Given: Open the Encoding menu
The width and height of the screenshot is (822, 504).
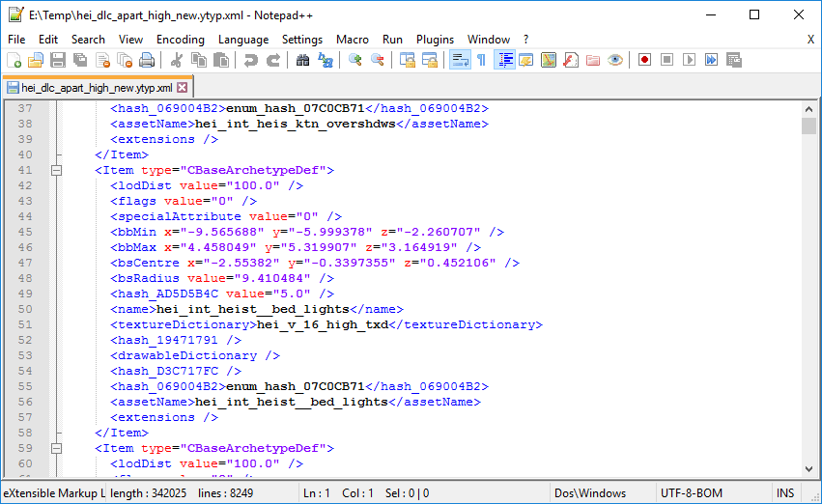Looking at the screenshot, I should point(181,40).
